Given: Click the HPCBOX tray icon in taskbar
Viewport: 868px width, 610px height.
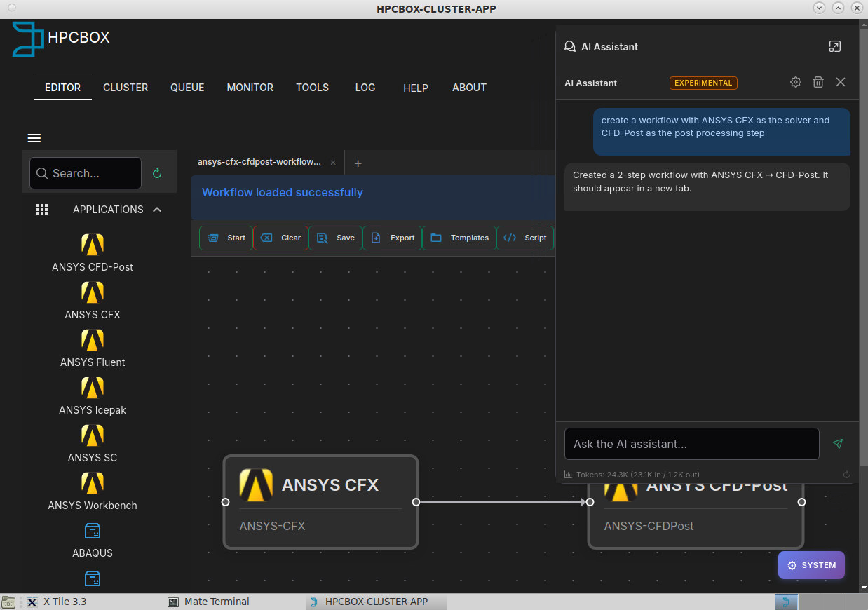Looking at the screenshot, I should click(786, 602).
